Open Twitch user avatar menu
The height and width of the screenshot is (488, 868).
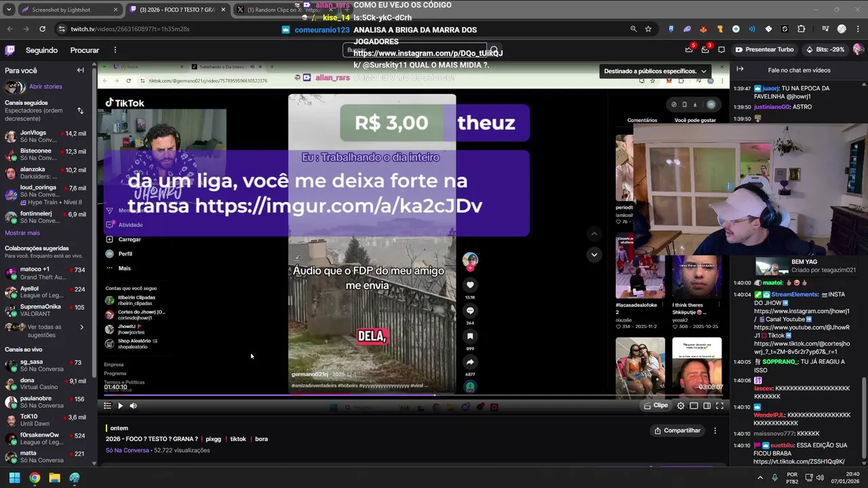coord(859,49)
